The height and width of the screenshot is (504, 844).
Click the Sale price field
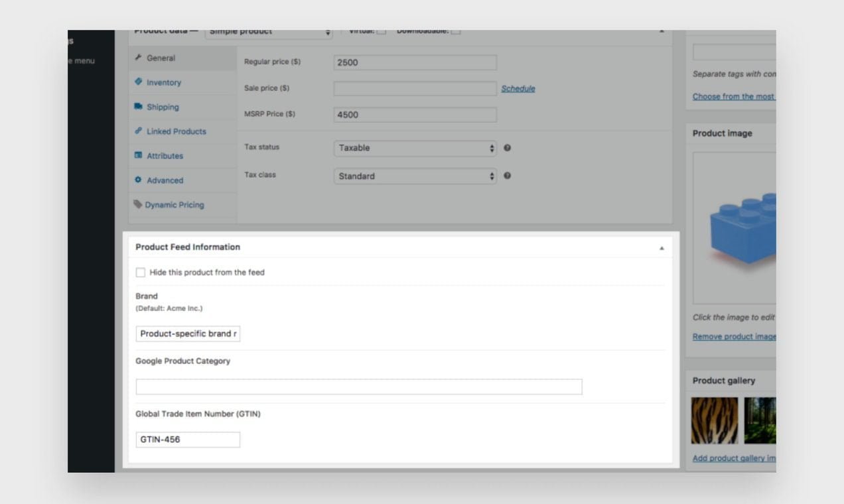(415, 88)
